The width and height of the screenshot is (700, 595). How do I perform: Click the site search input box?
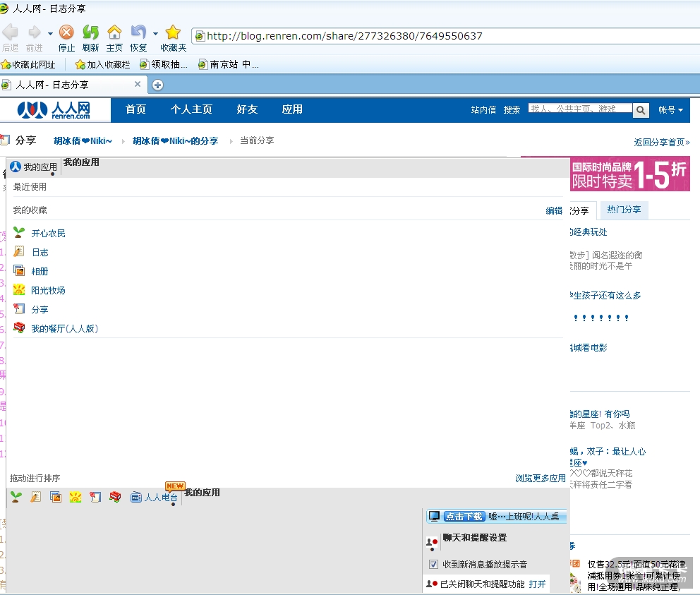[x=580, y=109]
